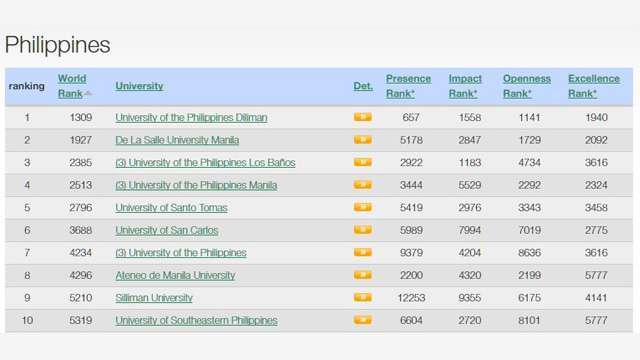Select ranking number 10 cell
This screenshot has width=640, height=360.
click(x=27, y=320)
